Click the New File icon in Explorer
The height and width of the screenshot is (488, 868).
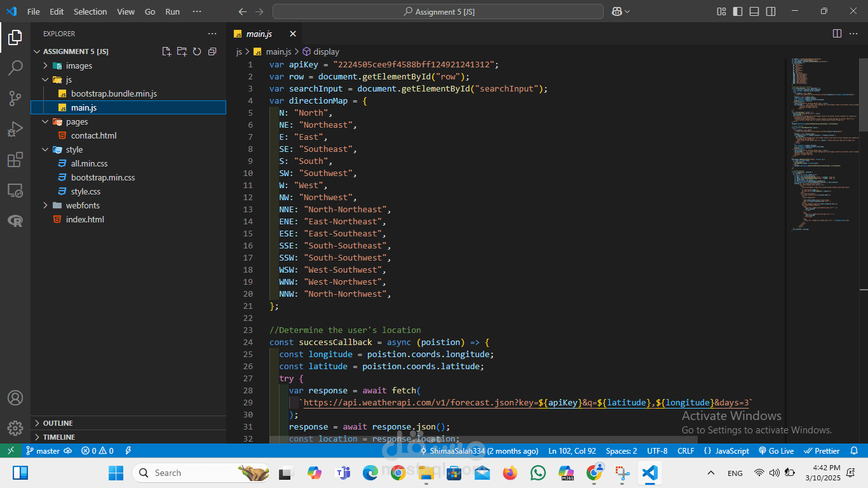tap(166, 51)
